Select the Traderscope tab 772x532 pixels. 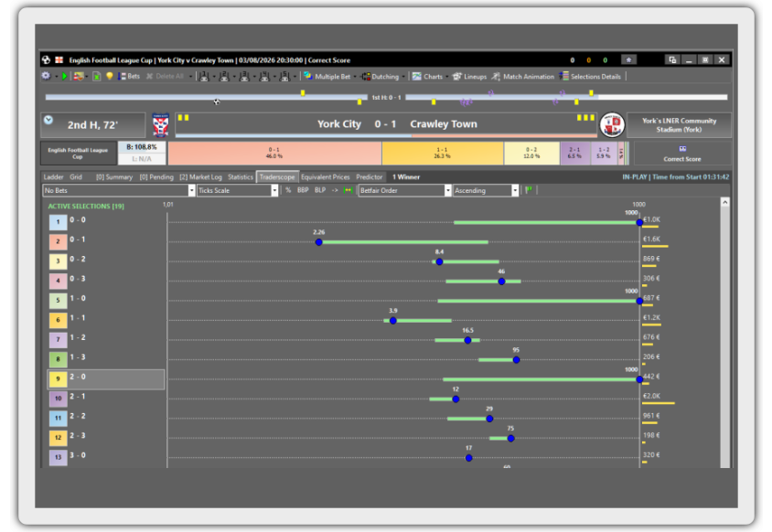[277, 177]
